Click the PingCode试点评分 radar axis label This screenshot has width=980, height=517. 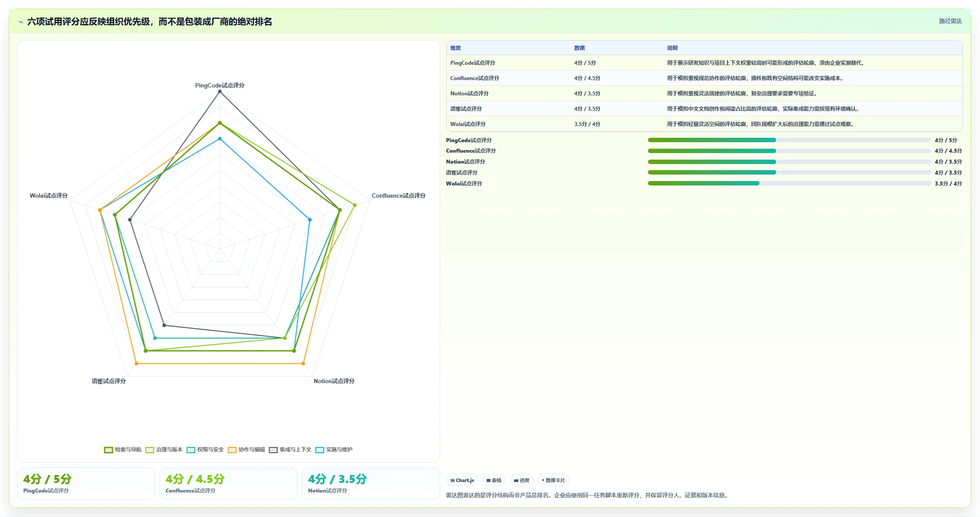(x=220, y=85)
